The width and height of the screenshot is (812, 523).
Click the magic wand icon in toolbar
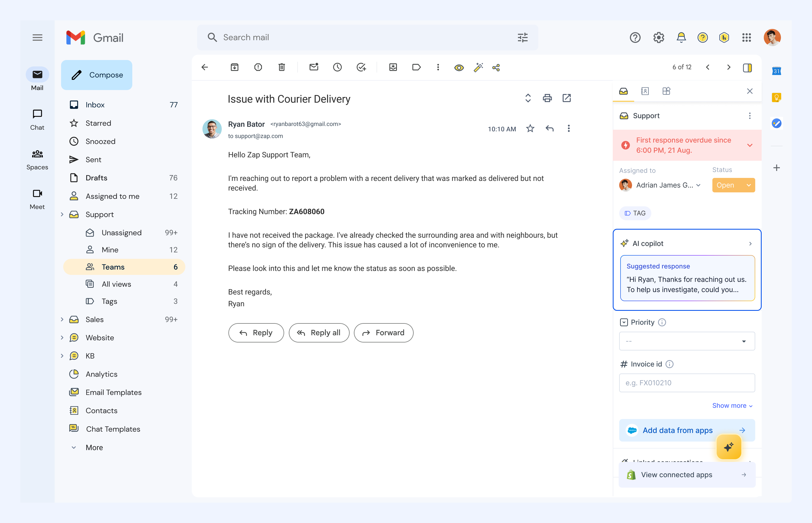click(478, 67)
